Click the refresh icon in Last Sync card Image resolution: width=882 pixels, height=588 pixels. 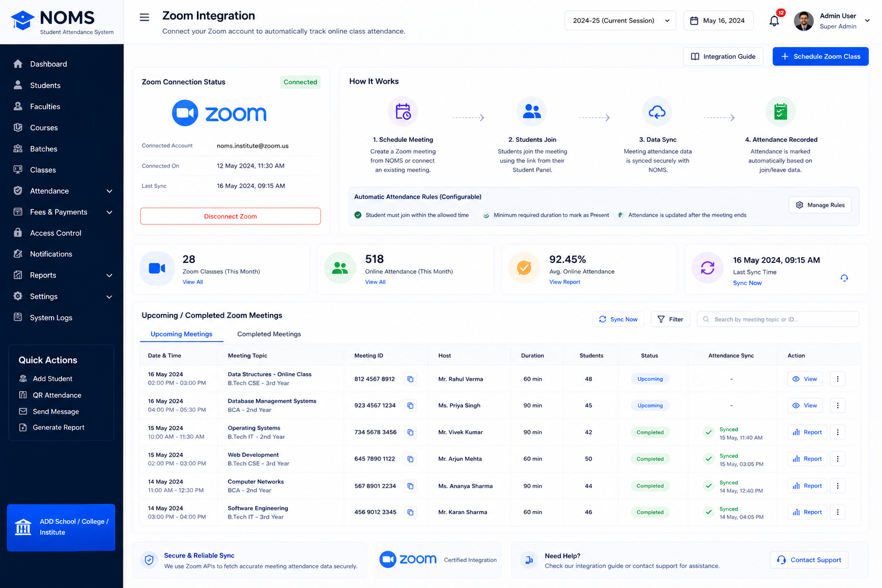click(x=844, y=278)
